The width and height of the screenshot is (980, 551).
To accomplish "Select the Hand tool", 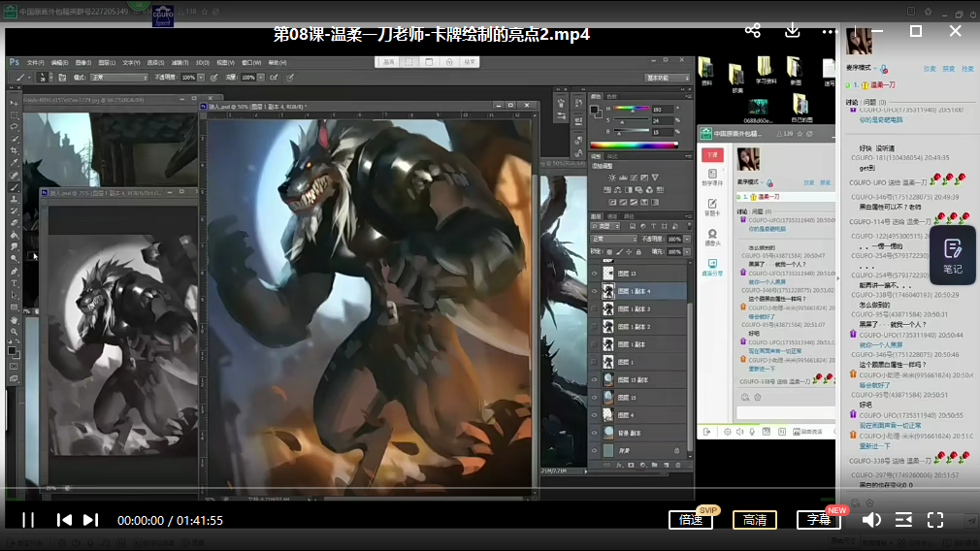I will 15,320.
